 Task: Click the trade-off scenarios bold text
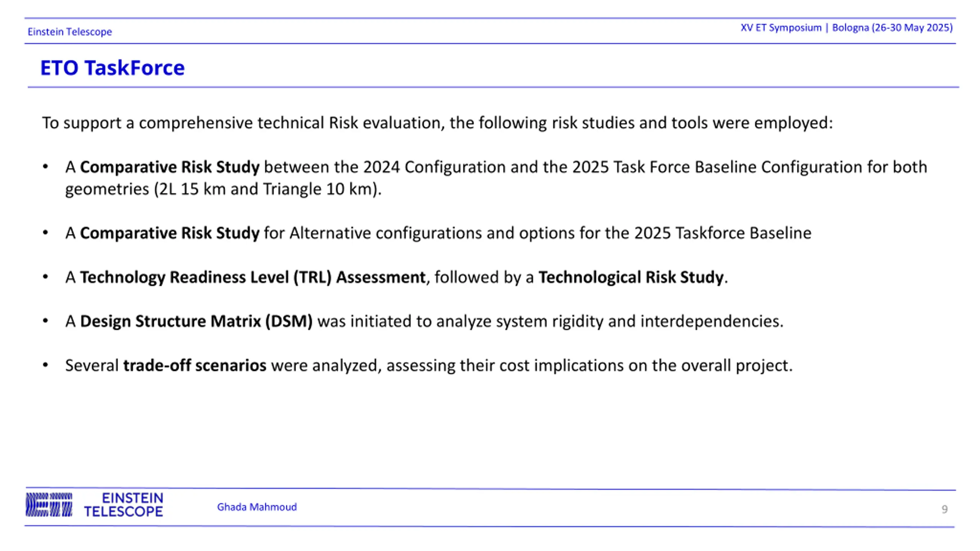coord(195,365)
